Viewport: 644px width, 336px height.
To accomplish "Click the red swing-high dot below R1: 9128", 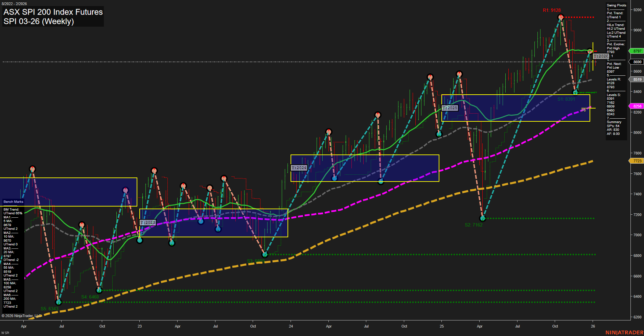I will point(560,17).
